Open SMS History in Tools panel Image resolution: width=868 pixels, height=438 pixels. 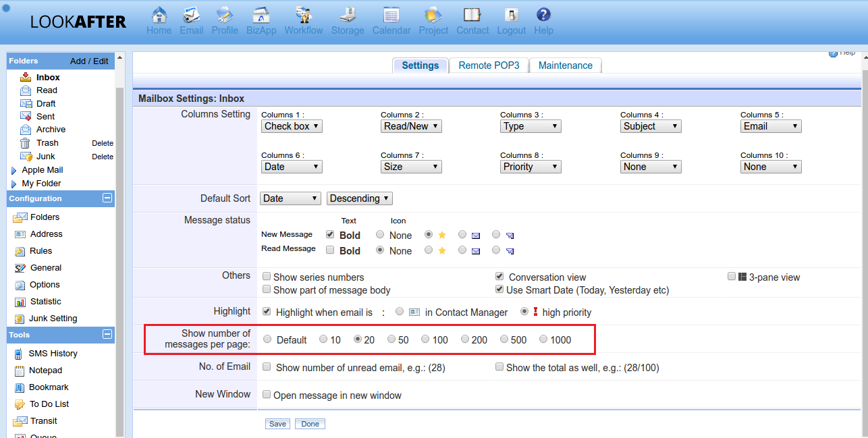[x=53, y=354]
